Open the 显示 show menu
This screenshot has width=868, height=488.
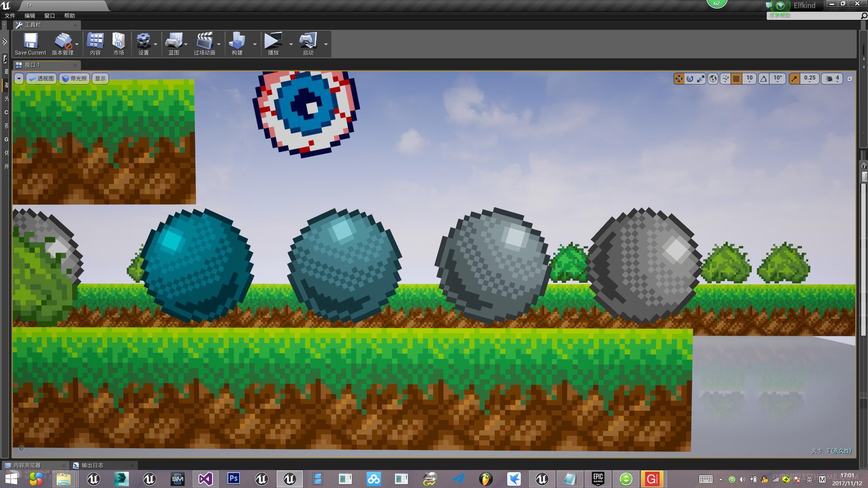pos(100,79)
